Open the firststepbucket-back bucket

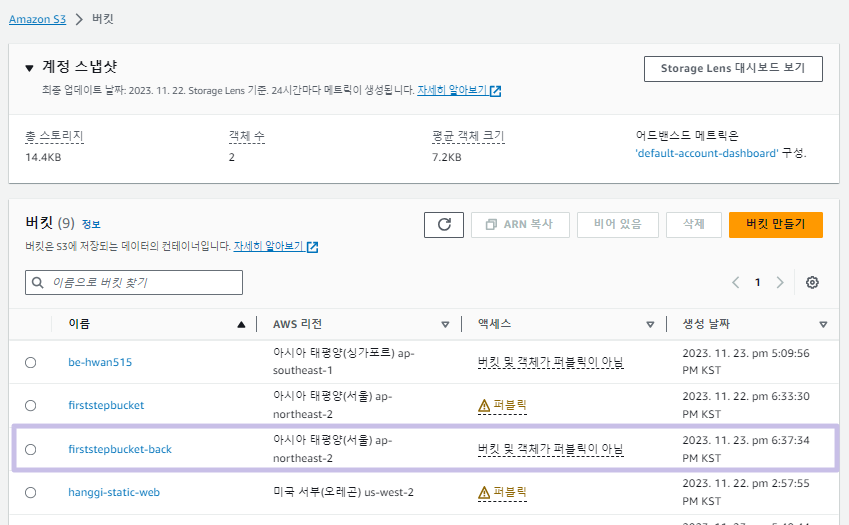(x=120, y=449)
